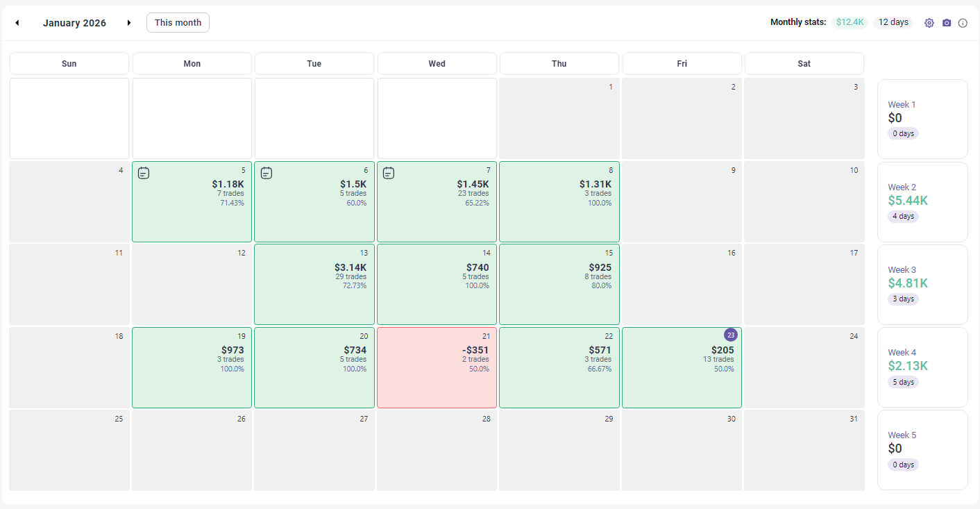Image resolution: width=980 pixels, height=509 pixels.
Task: Go to previous month arrow
Action: click(x=17, y=23)
